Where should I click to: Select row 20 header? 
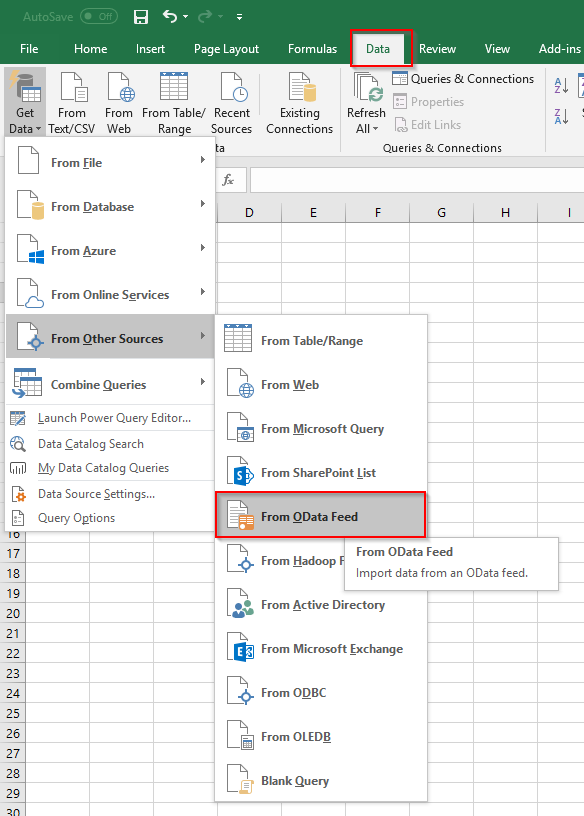(13, 614)
